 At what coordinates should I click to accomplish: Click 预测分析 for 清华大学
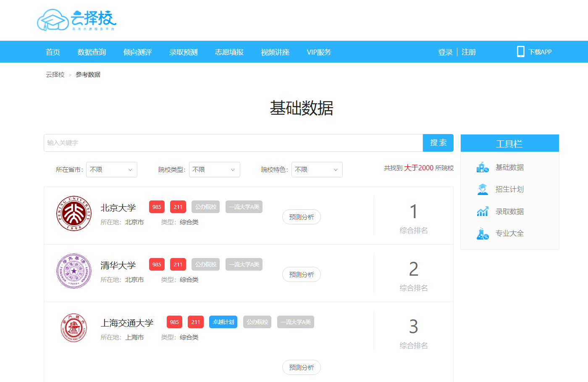click(x=302, y=274)
